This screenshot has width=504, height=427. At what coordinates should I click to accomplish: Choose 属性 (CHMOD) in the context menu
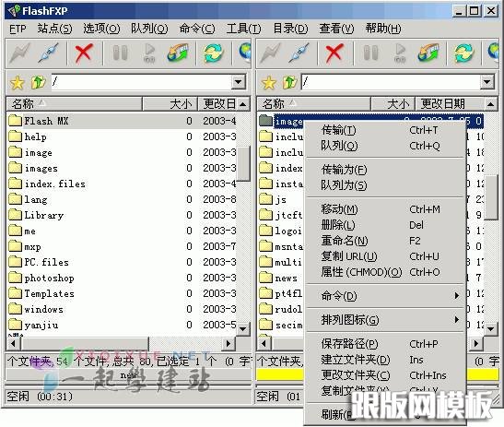click(385, 272)
